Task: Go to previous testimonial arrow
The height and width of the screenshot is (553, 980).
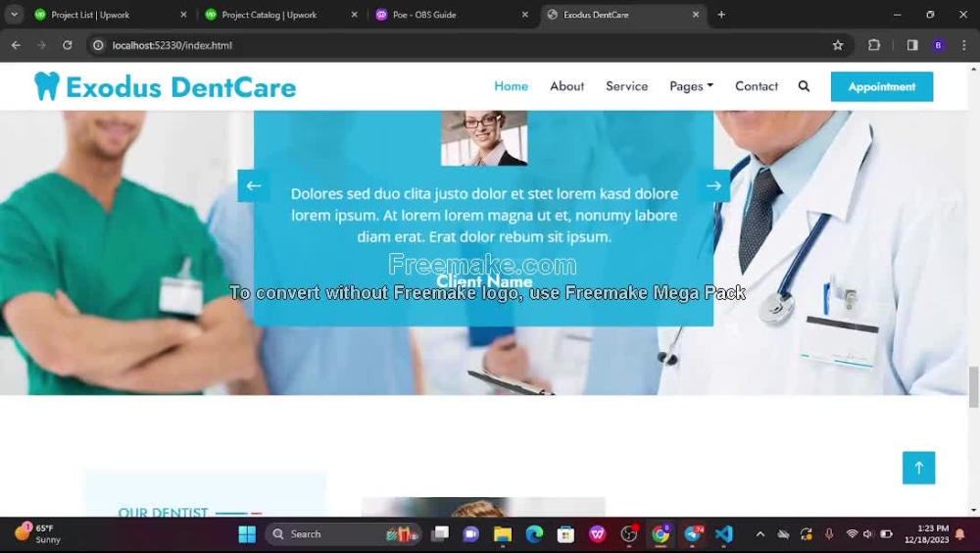Action: click(x=254, y=185)
